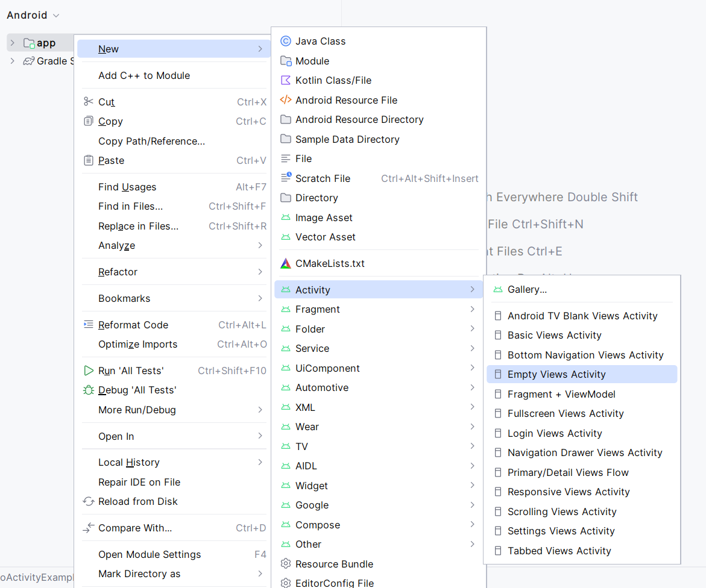Select Settings Views Activity

[582, 531]
